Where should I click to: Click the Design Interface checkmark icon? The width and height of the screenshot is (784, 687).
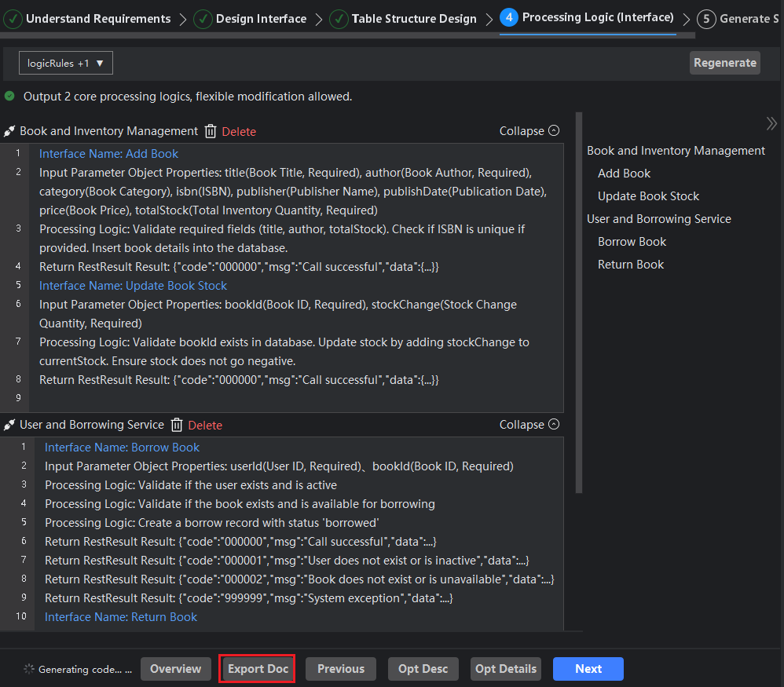[203, 19]
